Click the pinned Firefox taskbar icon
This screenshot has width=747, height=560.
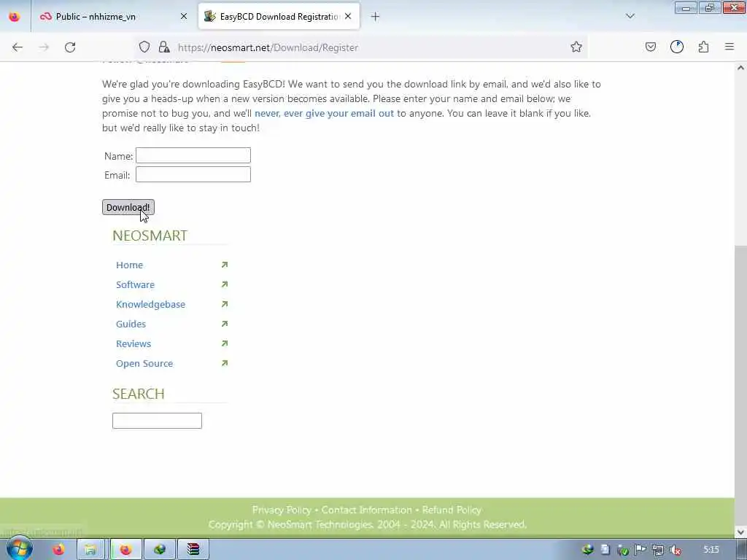click(58, 550)
